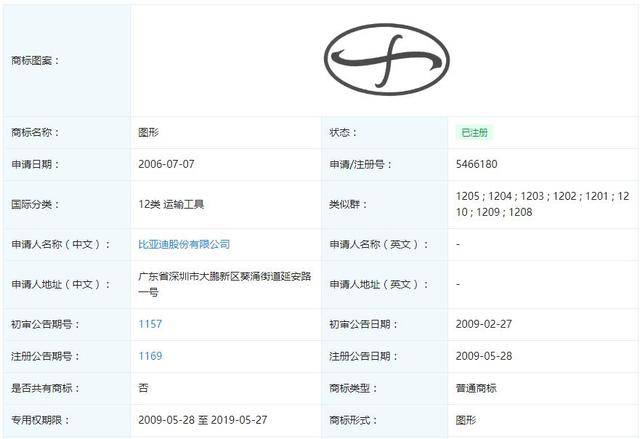The width and height of the screenshot is (640, 439).
Task: Click the trademark logo image
Action: pos(387,60)
